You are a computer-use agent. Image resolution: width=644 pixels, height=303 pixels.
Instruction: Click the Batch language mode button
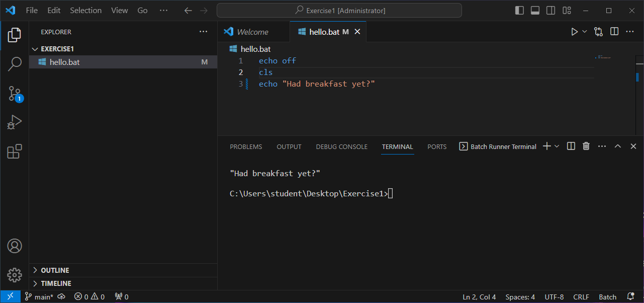607,297
